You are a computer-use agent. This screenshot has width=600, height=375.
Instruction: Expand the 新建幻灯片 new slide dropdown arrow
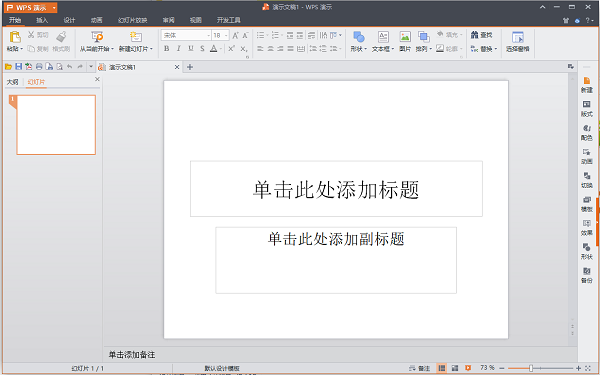point(152,49)
